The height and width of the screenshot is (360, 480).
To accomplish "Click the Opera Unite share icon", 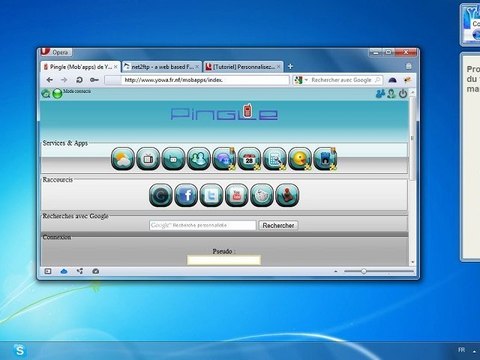I will pos(80,271).
